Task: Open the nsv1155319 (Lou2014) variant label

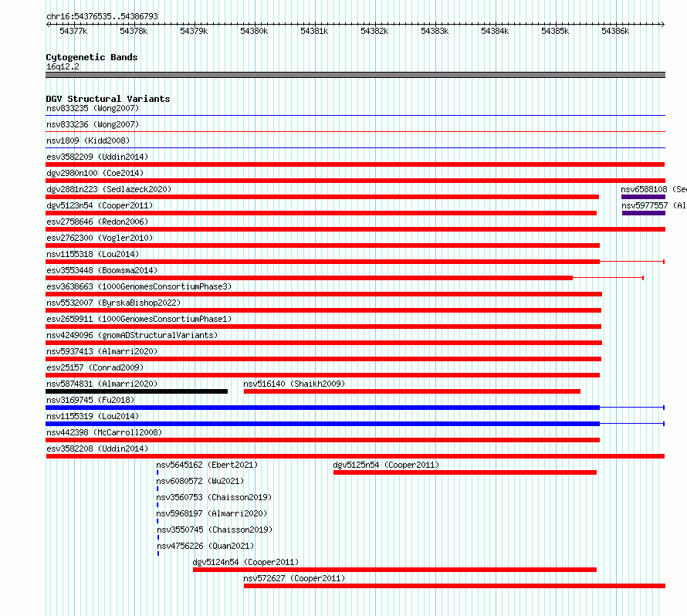Action: coord(93,416)
